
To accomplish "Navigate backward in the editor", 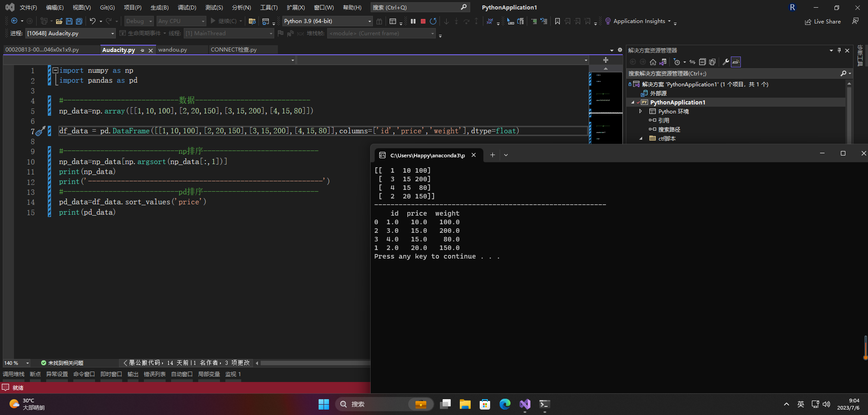I will point(14,21).
